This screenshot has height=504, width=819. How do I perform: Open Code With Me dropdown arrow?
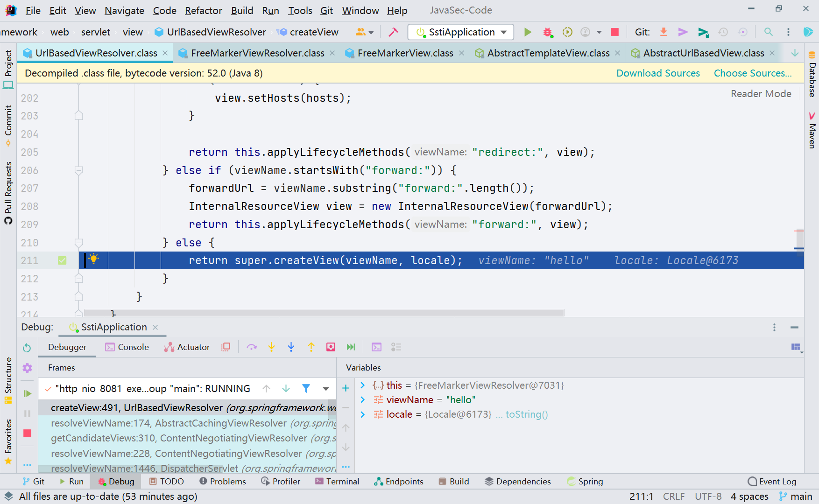[x=371, y=32]
